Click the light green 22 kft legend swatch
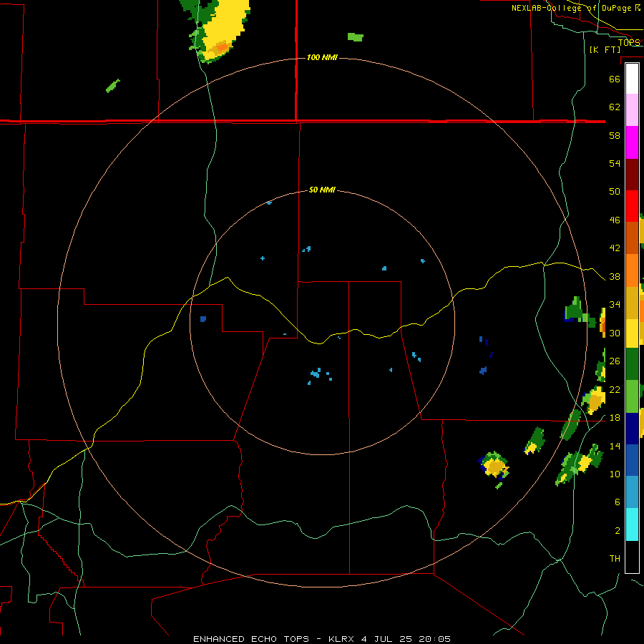 pyautogui.click(x=632, y=396)
